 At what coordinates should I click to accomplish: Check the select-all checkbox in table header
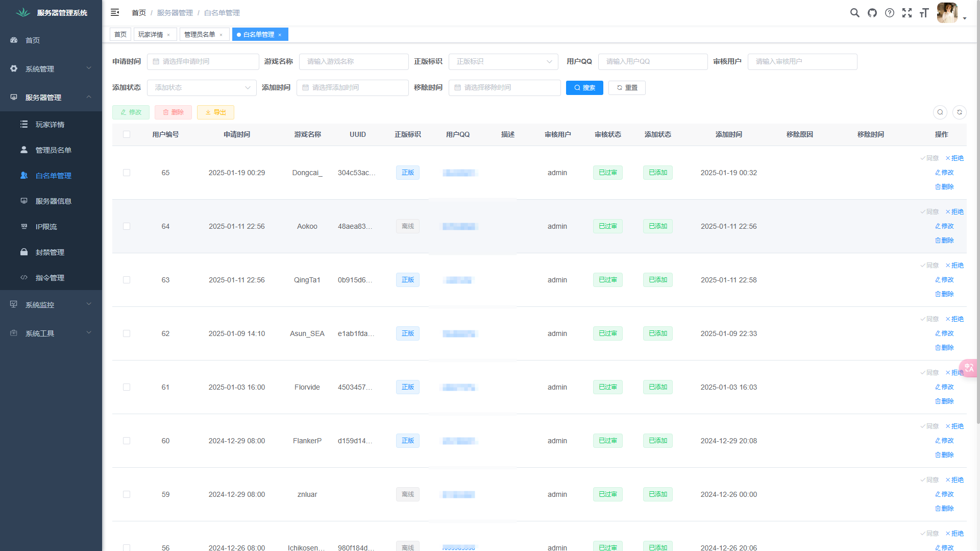[127, 134]
